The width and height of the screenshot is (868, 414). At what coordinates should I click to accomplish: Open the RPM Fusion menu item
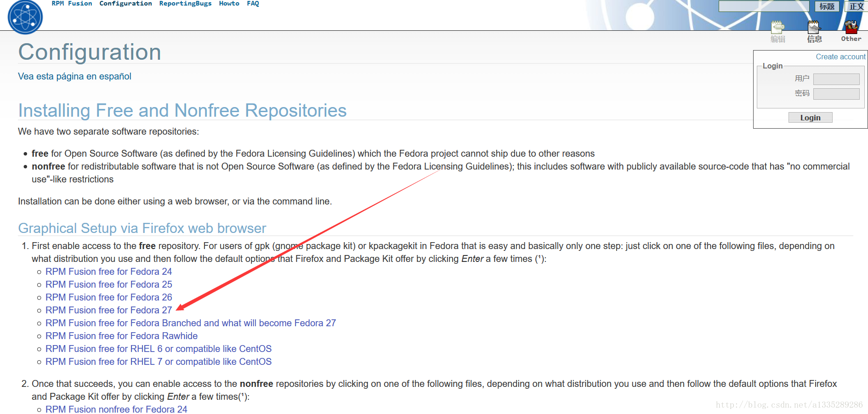(x=72, y=4)
